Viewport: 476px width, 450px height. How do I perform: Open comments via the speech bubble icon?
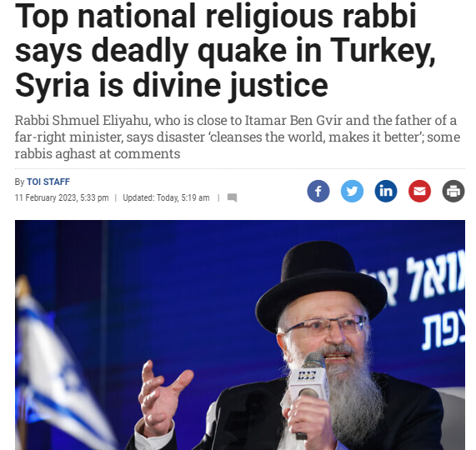[x=233, y=197]
